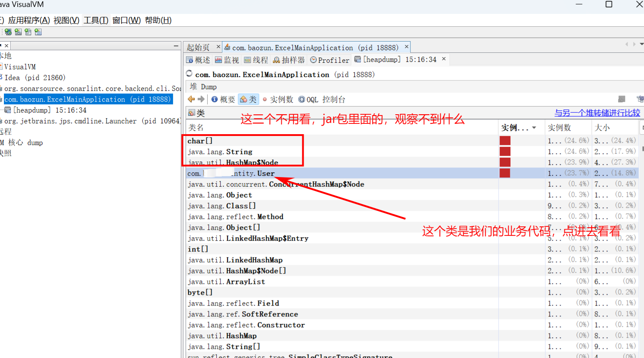Switch to com.baozun.ExcelMainApplication (pid 18888) tab

click(315, 47)
